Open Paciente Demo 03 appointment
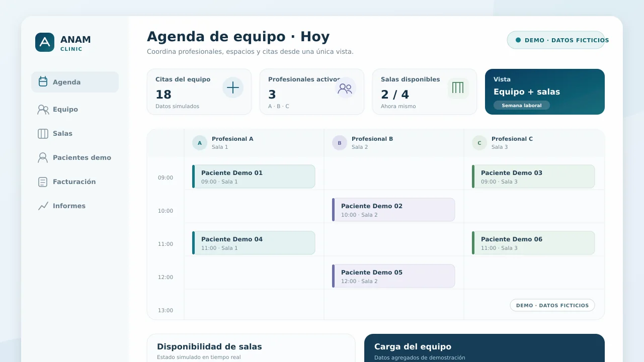The height and width of the screenshot is (362, 644). 533,176
